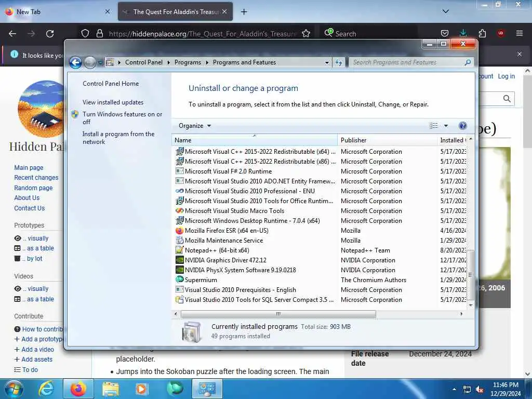Expand the arrow after Programs breadcrumb
This screenshot has height=399, width=532.
click(x=207, y=62)
